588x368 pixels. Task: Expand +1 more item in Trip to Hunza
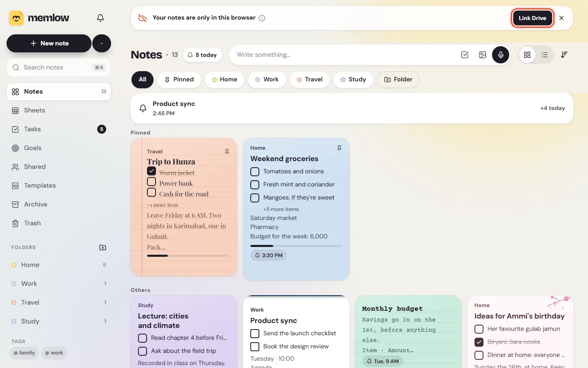coord(163,205)
